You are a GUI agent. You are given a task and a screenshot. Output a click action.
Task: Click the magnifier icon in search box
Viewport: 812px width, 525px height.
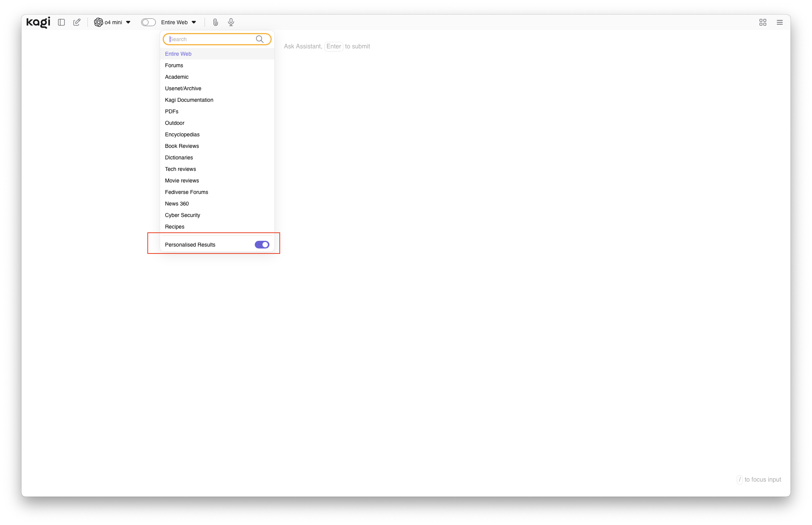coord(260,39)
